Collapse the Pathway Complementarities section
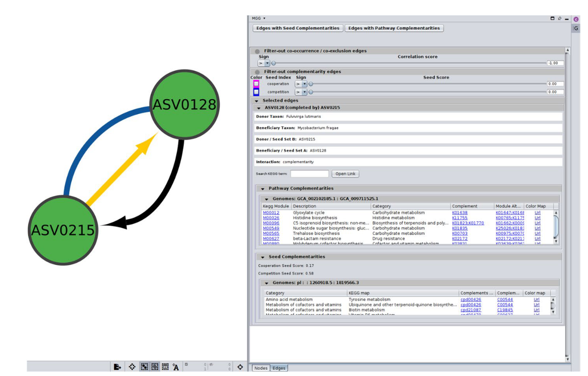The height and width of the screenshot is (376, 588). [x=263, y=188]
